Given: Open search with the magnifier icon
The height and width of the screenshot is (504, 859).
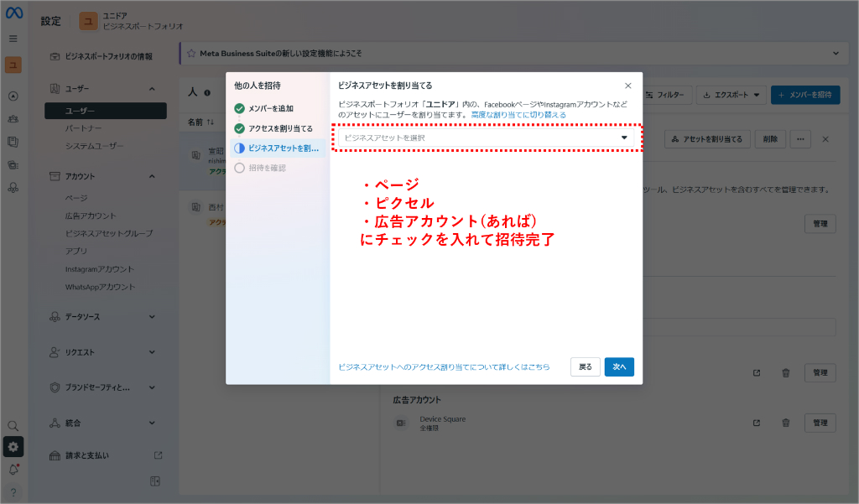Looking at the screenshot, I should [13, 426].
